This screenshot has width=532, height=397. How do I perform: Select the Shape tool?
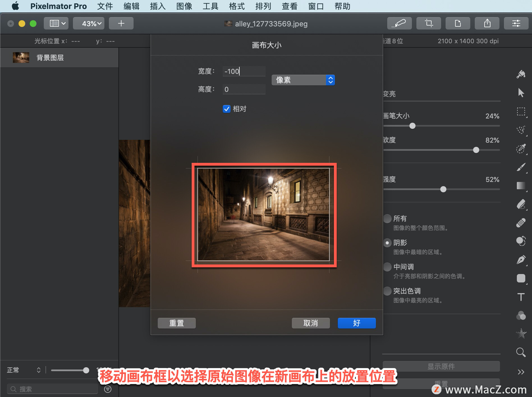click(x=521, y=278)
